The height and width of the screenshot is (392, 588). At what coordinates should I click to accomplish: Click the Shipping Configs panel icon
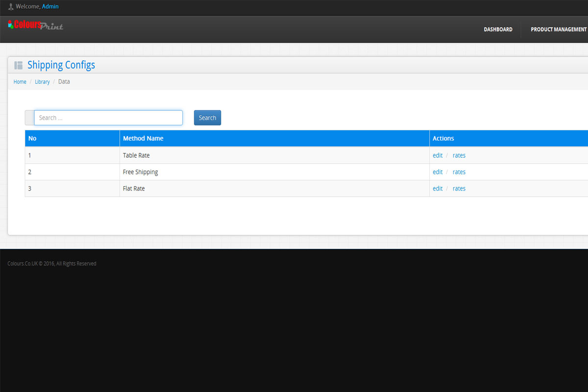pyautogui.click(x=19, y=65)
